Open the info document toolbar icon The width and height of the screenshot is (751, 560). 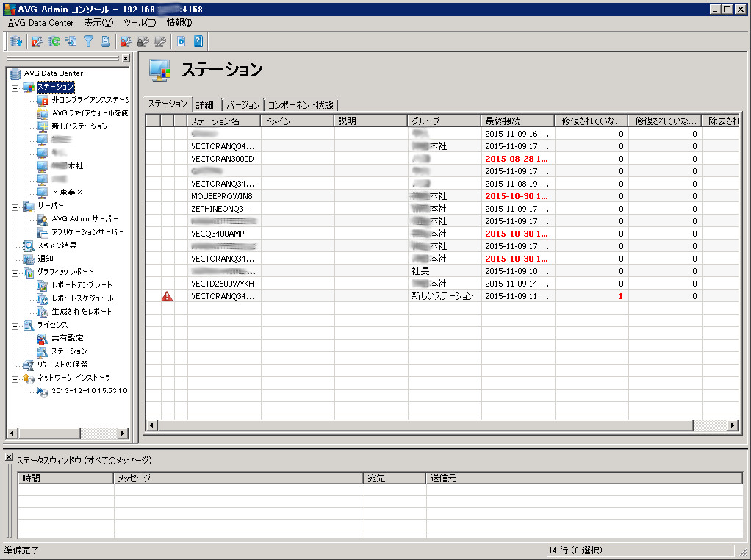click(181, 42)
